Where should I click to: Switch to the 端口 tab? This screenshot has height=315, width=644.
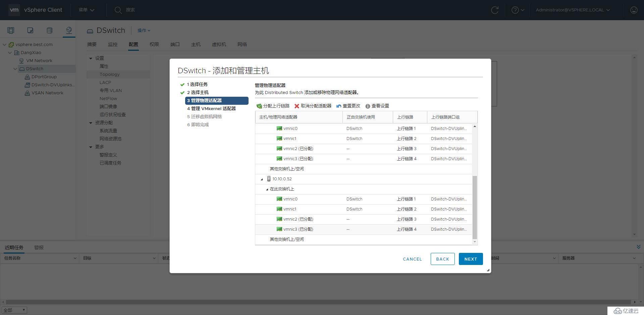pos(175,44)
